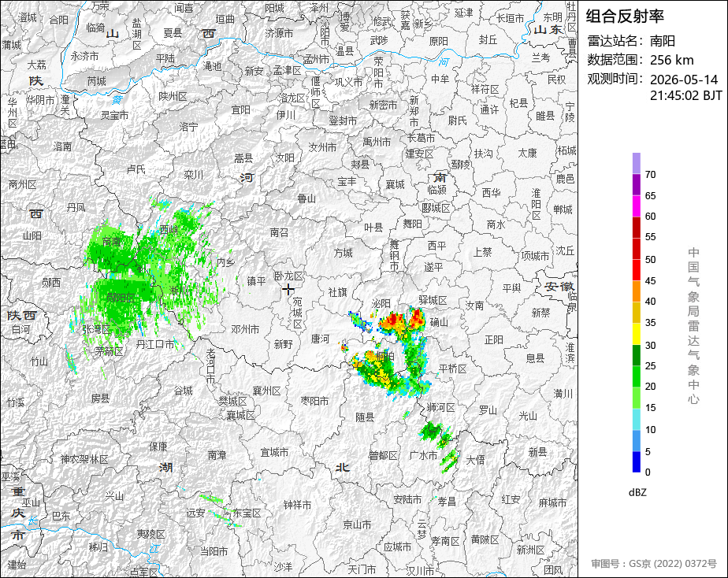Click the 社旗 map label
This screenshot has width=728, height=578.
point(337,292)
